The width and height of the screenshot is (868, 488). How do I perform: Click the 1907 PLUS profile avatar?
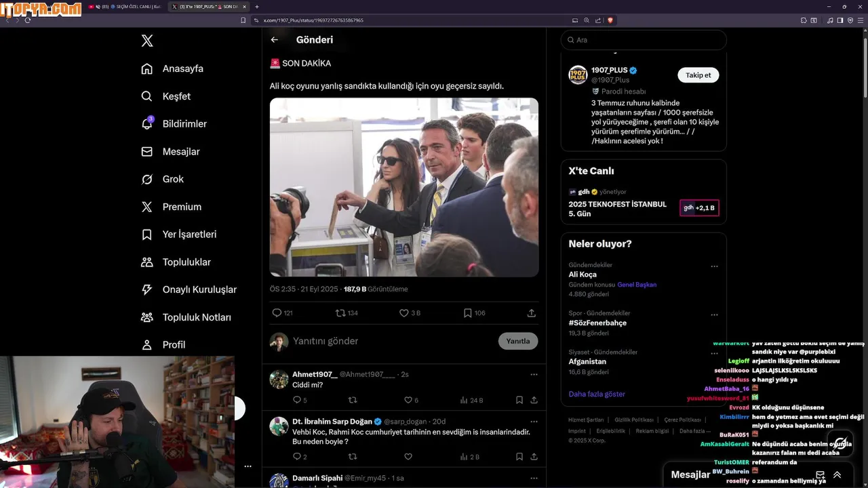(x=578, y=75)
